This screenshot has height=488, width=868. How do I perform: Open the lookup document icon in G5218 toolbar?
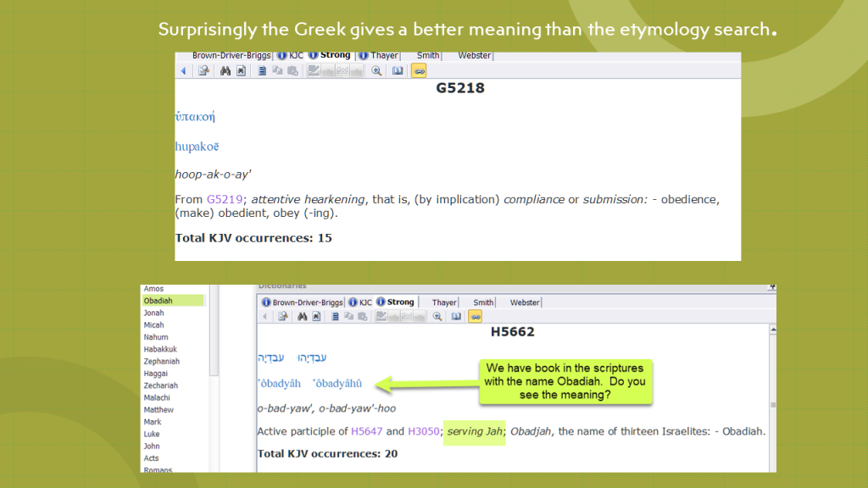coord(203,71)
